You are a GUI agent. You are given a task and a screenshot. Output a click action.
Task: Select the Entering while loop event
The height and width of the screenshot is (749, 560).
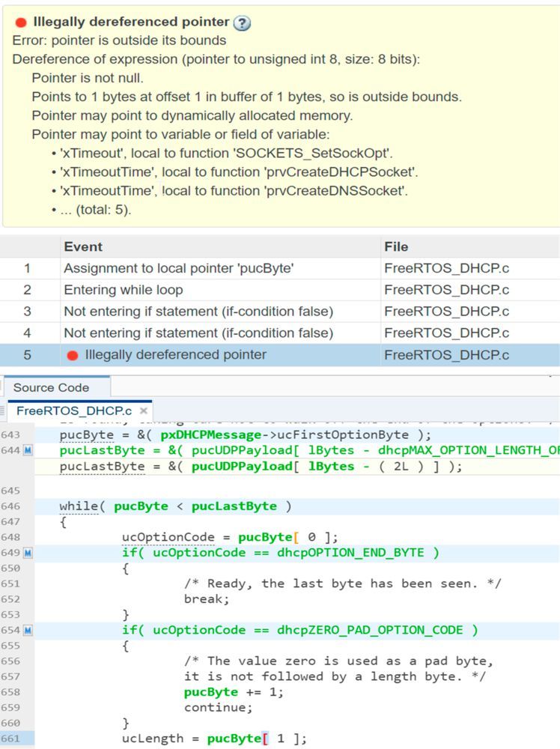(x=123, y=290)
